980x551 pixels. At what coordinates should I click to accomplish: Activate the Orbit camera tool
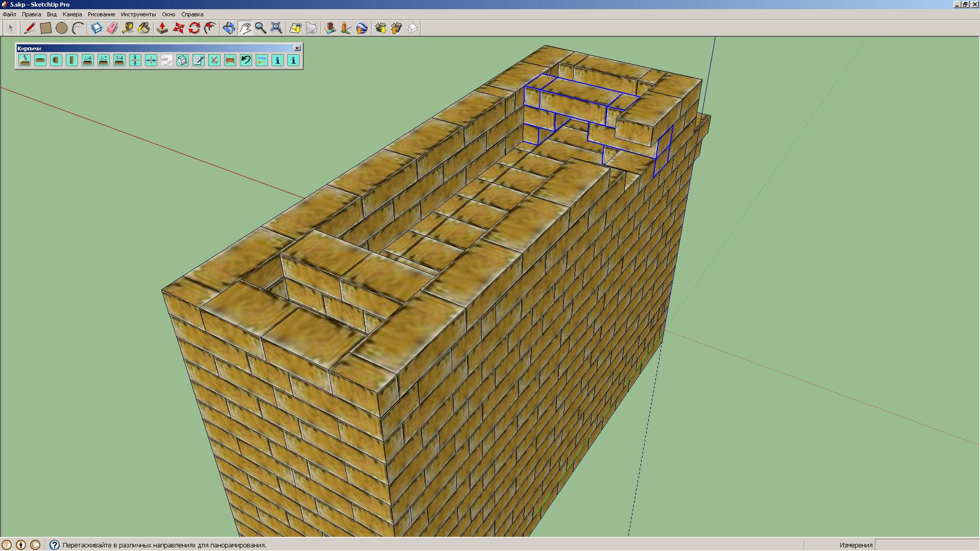[229, 28]
